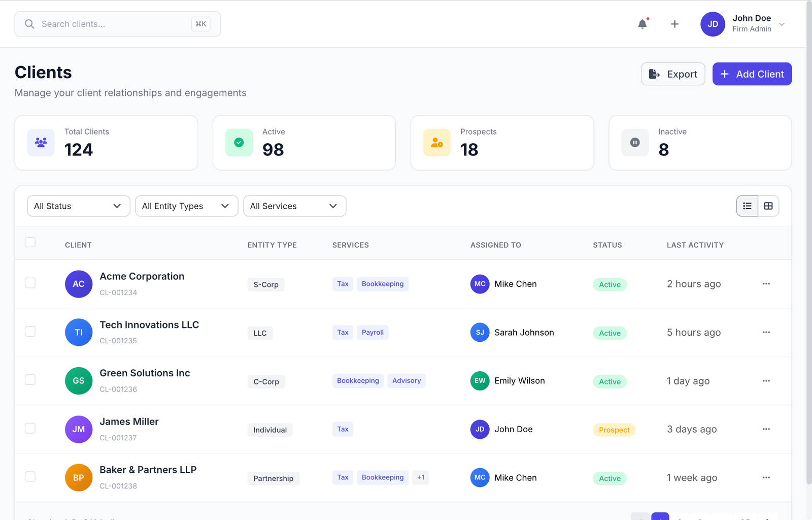The image size is (812, 520).
Task: Open the actions menu for James Miller
Action: (x=766, y=429)
